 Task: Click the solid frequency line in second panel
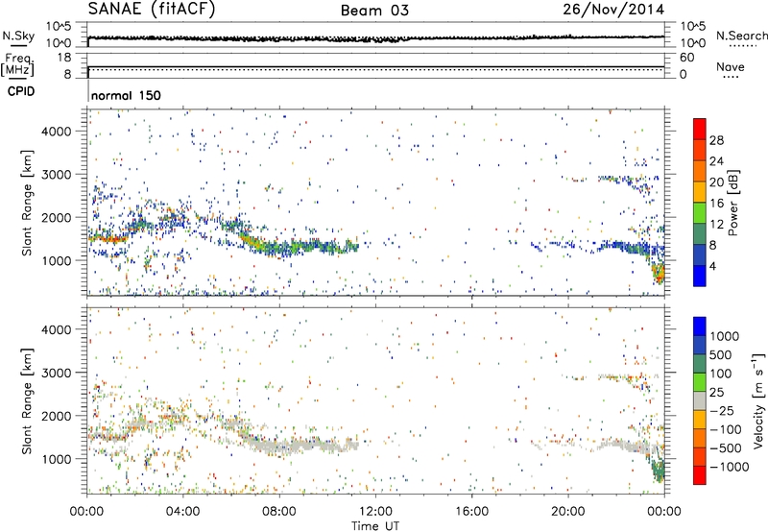(x=375, y=66)
